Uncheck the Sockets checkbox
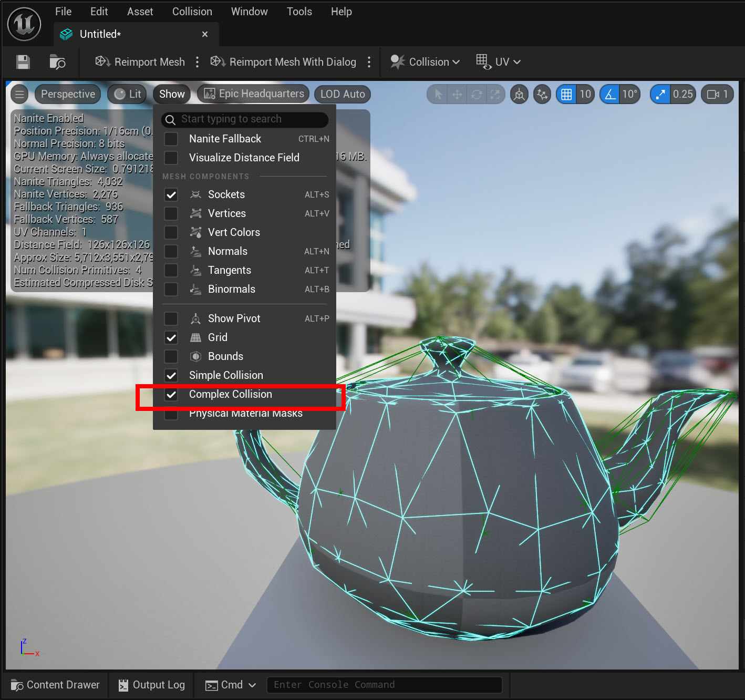This screenshot has height=700, width=745. pos(171,195)
